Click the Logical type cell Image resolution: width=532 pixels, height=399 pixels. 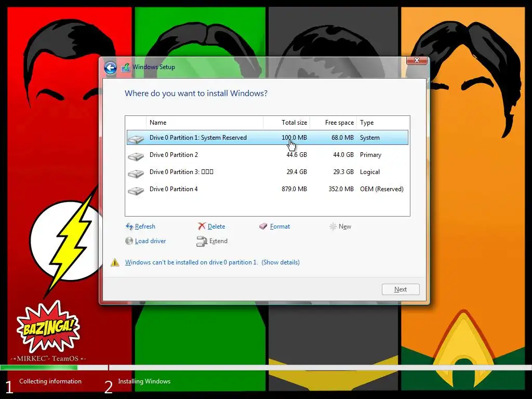click(370, 172)
